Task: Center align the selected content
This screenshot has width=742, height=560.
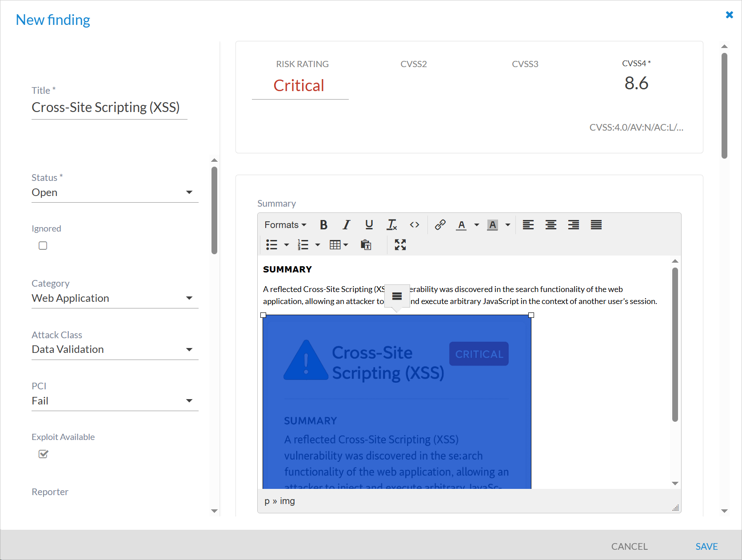Action: click(551, 225)
